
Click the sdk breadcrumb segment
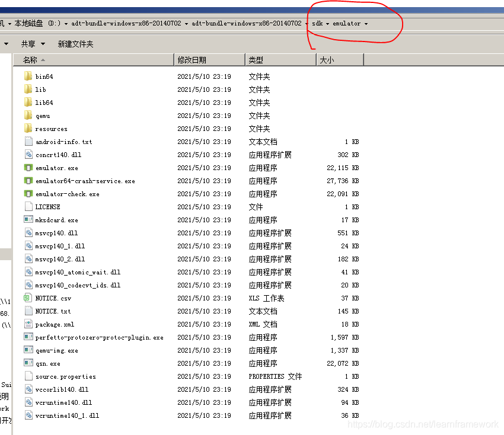(317, 24)
